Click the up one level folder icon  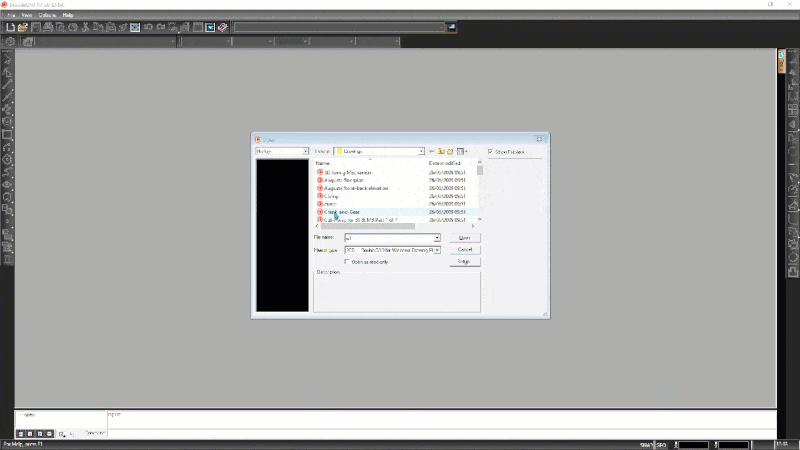tap(441, 152)
